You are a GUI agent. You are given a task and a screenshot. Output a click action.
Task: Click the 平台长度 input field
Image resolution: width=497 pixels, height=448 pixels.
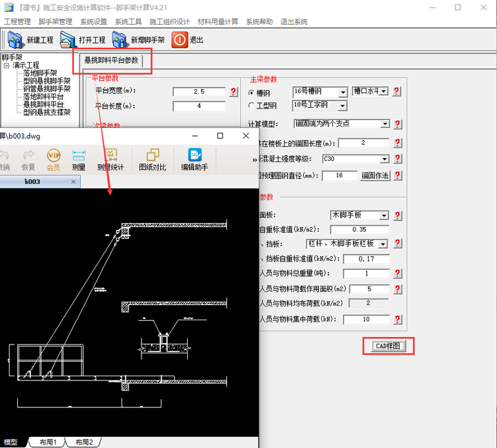click(199, 106)
